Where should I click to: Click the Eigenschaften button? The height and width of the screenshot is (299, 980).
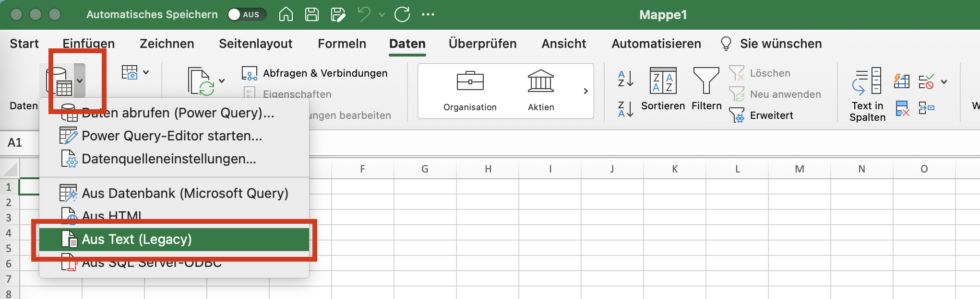pos(287,94)
